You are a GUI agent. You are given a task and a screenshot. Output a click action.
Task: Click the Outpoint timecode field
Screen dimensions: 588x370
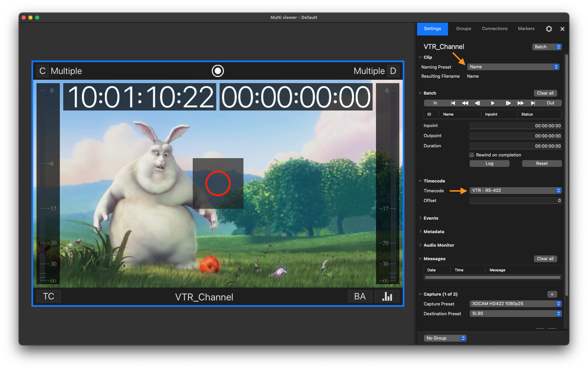[x=516, y=136]
